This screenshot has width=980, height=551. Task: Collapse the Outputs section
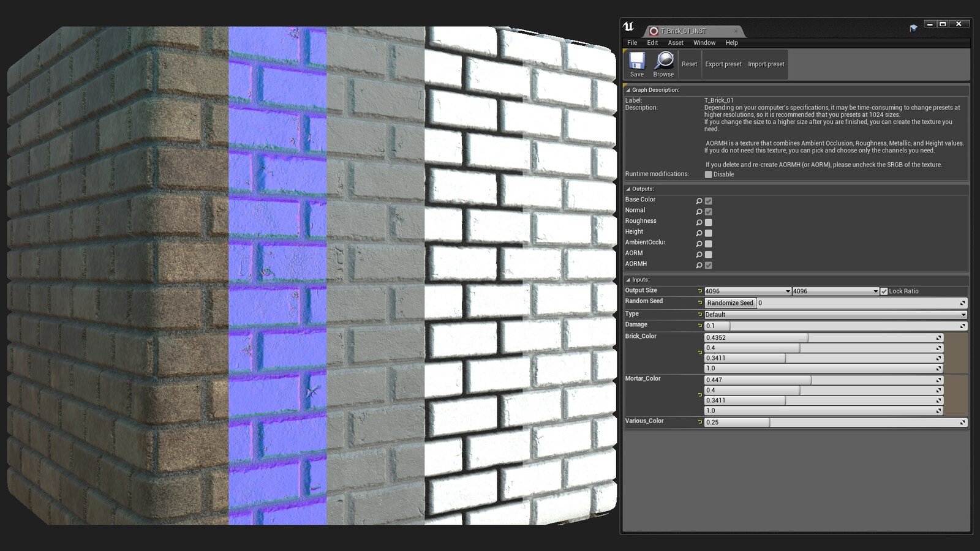(628, 189)
